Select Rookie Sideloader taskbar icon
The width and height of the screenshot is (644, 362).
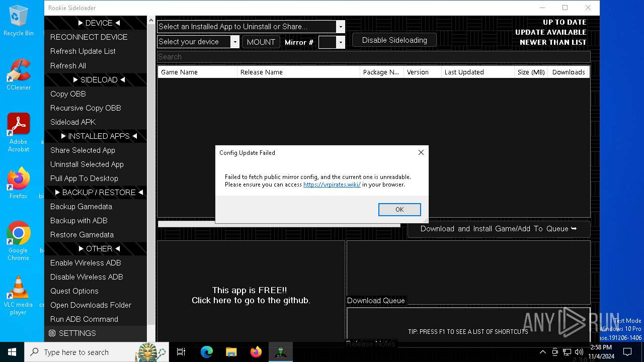(280, 352)
